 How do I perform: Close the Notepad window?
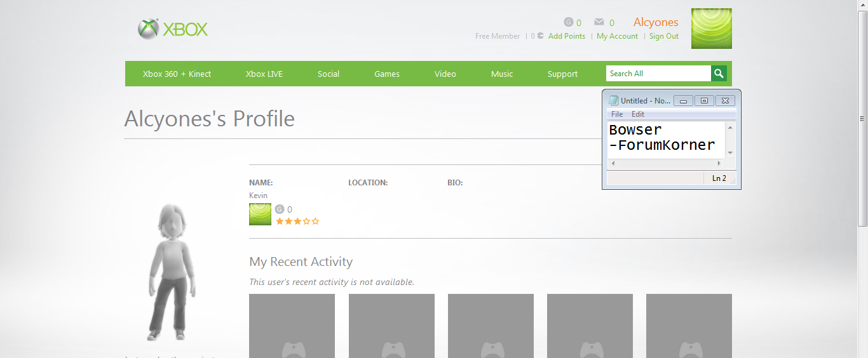tap(726, 100)
